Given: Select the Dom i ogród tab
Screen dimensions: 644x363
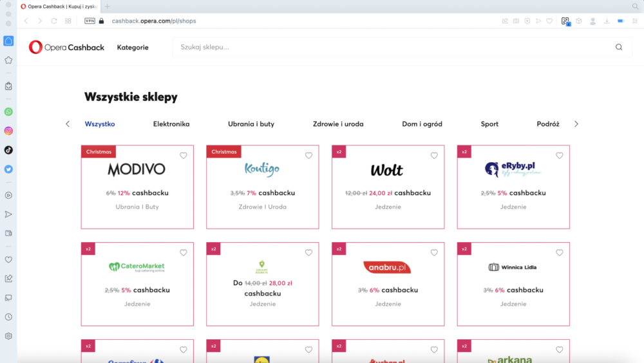Looking at the screenshot, I should point(422,124).
